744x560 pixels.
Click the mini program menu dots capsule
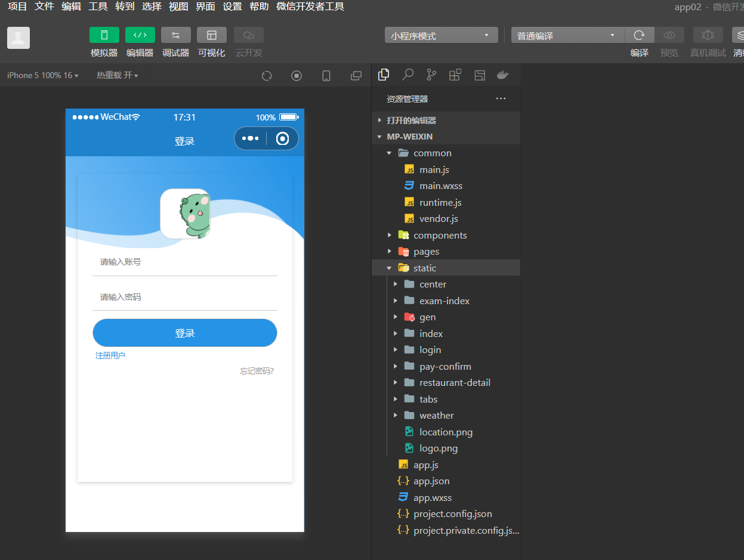[251, 138]
